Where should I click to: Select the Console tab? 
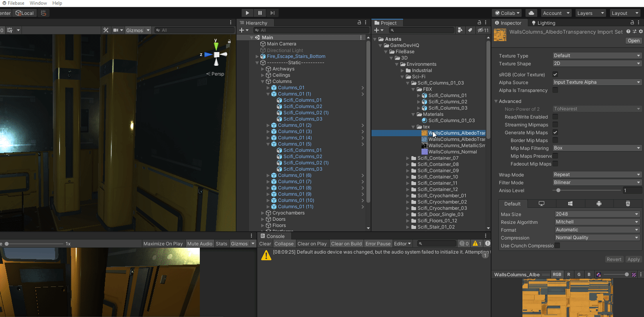pos(273,236)
